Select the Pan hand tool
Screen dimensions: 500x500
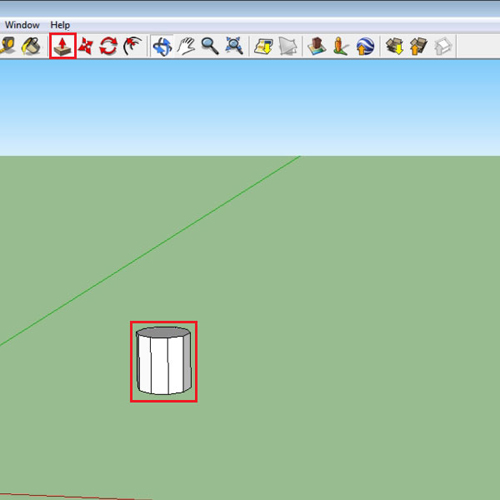[x=186, y=46]
